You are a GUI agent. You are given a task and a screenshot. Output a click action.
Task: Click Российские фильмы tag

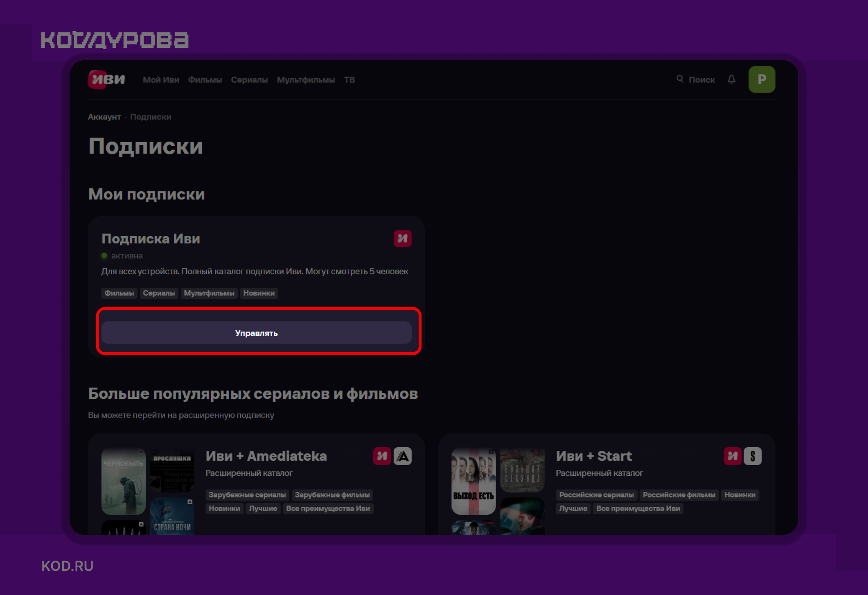(679, 495)
